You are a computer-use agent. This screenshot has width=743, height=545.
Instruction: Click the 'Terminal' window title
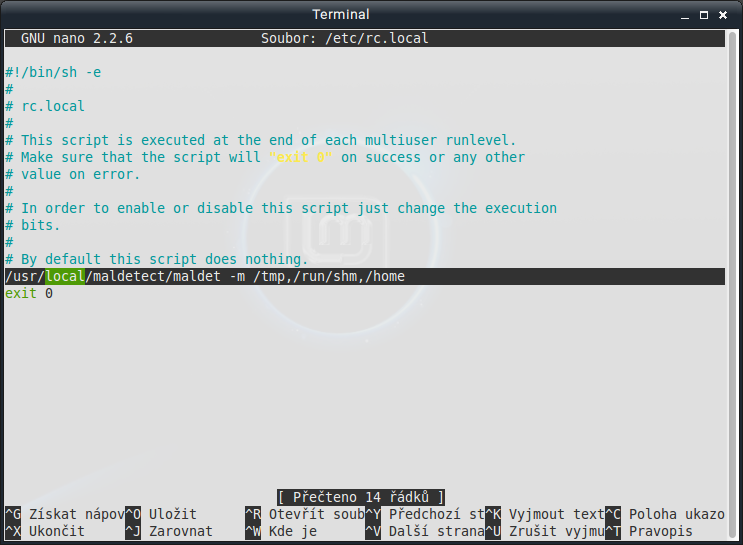coord(341,14)
